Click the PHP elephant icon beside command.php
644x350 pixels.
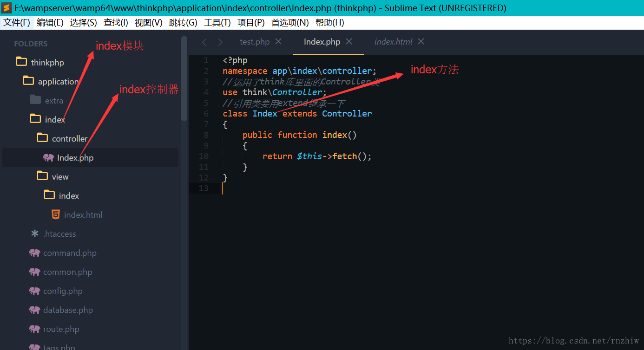click(x=34, y=253)
